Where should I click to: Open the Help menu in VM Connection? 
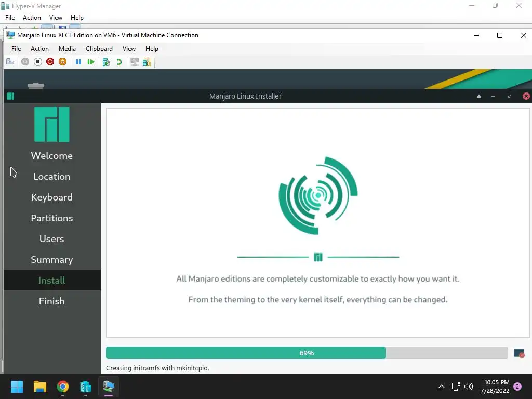point(152,49)
